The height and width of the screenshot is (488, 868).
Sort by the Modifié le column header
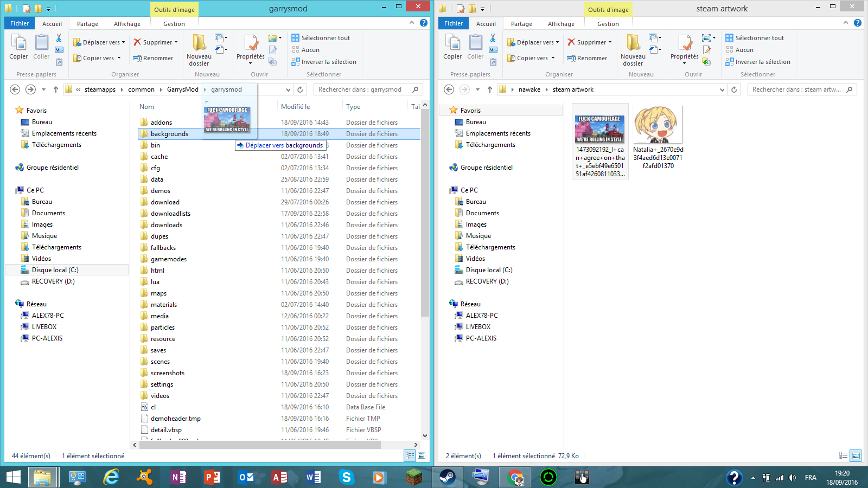296,107
